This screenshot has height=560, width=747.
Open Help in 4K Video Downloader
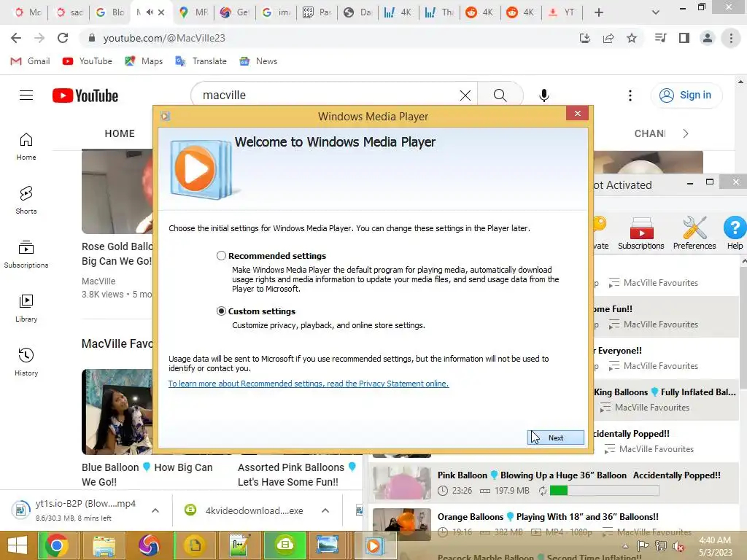(735, 233)
